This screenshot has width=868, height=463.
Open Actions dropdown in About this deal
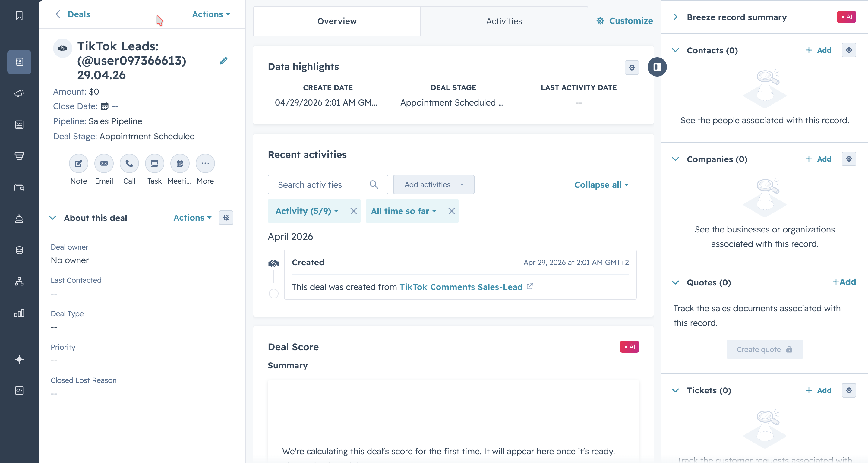click(192, 218)
